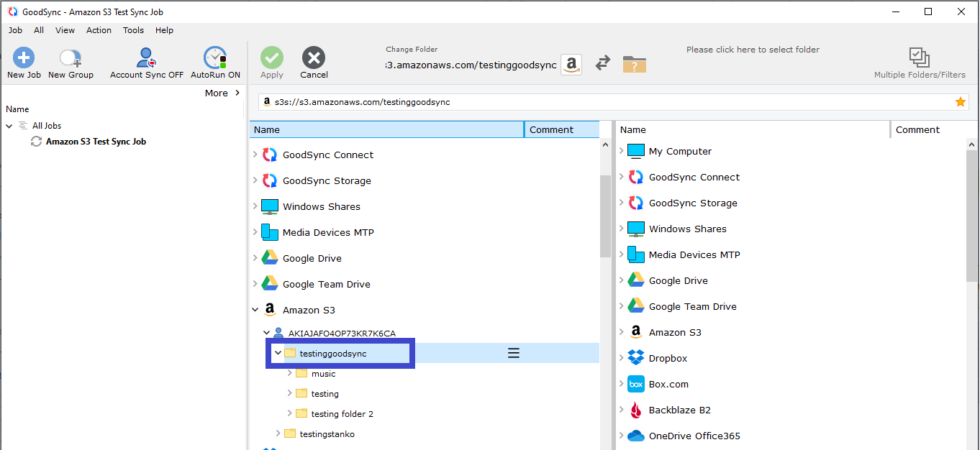
Task: Open hamburger menu on testinggoodsync row
Action: (514, 353)
